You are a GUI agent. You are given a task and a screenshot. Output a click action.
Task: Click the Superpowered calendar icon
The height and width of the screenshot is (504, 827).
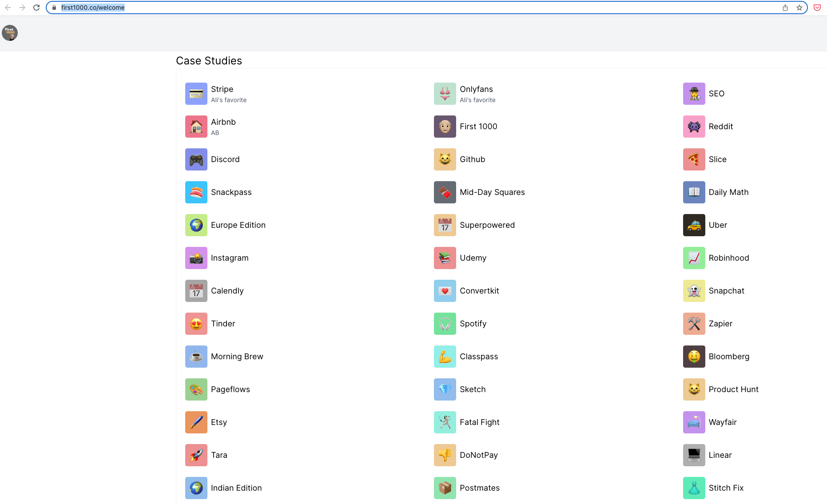pyautogui.click(x=445, y=225)
